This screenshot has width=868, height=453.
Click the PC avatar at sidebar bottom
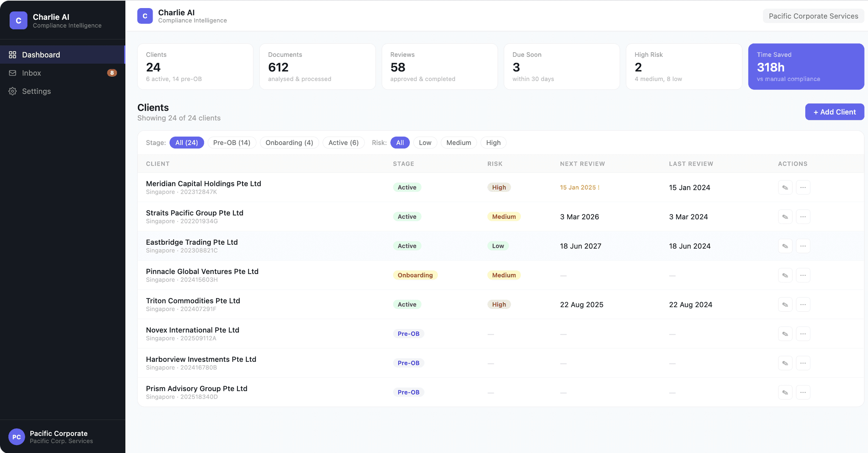point(17,437)
